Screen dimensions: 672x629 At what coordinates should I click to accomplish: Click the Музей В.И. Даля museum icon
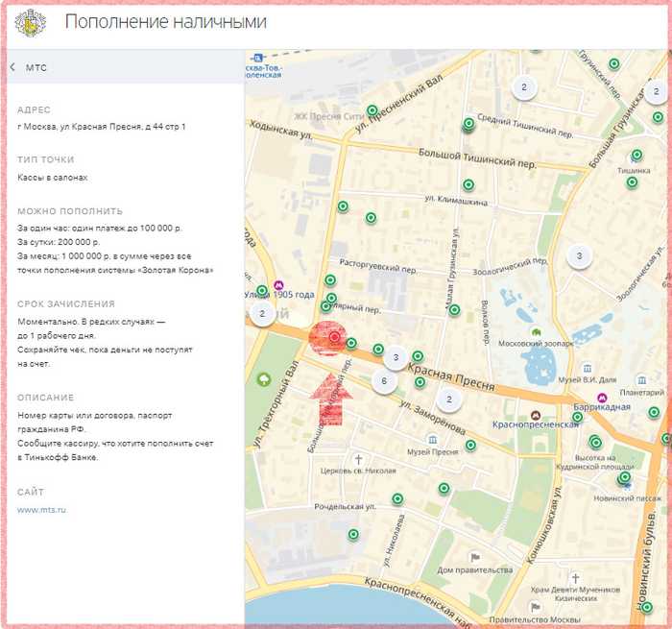point(588,369)
